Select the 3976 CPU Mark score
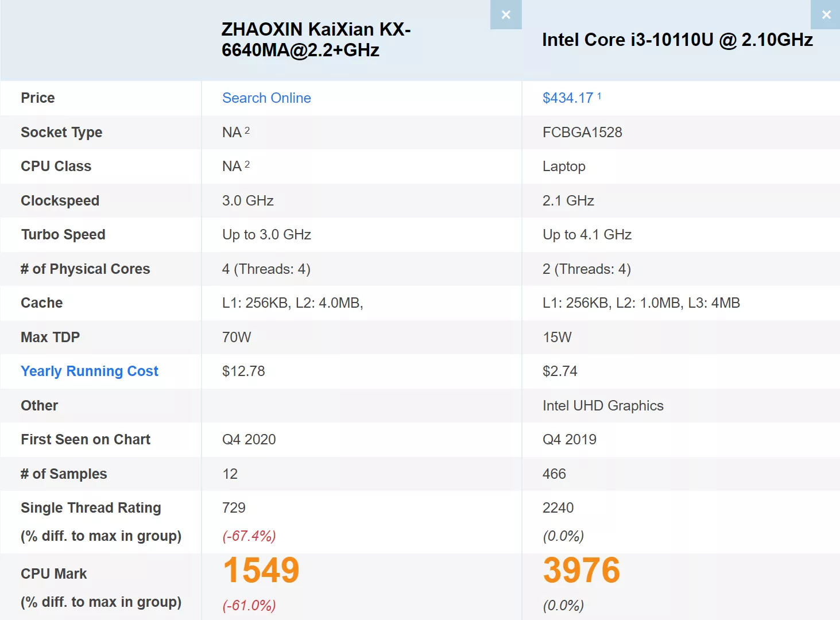 point(582,570)
